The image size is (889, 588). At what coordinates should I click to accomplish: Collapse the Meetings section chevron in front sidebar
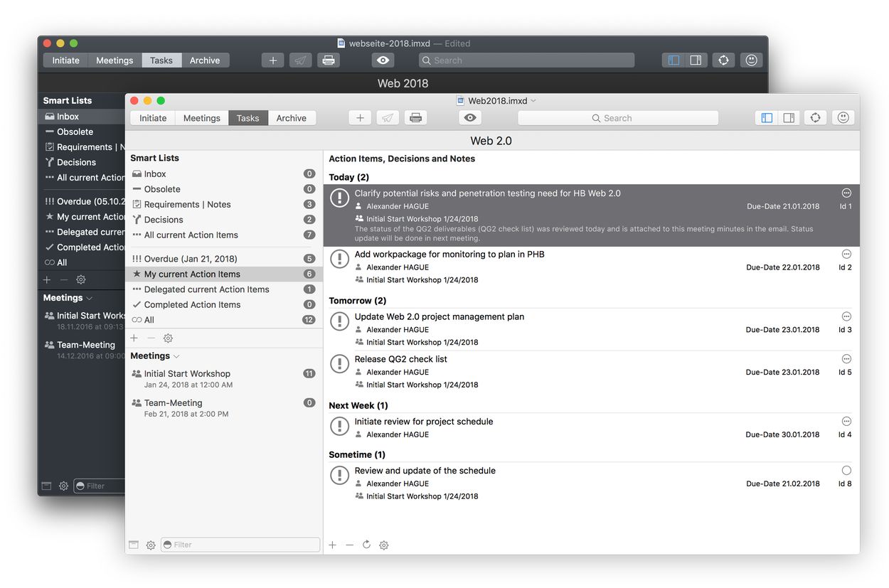click(x=176, y=356)
